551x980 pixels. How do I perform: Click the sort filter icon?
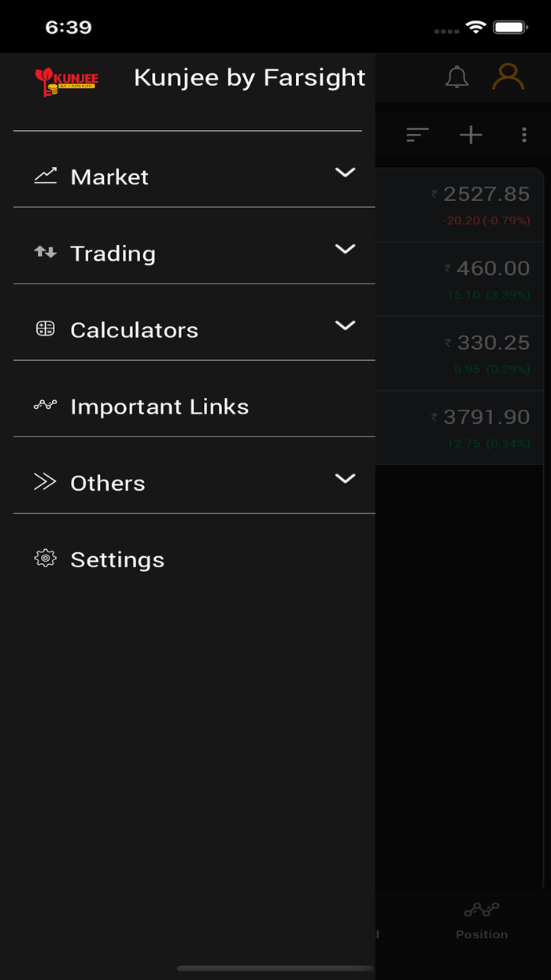point(416,135)
